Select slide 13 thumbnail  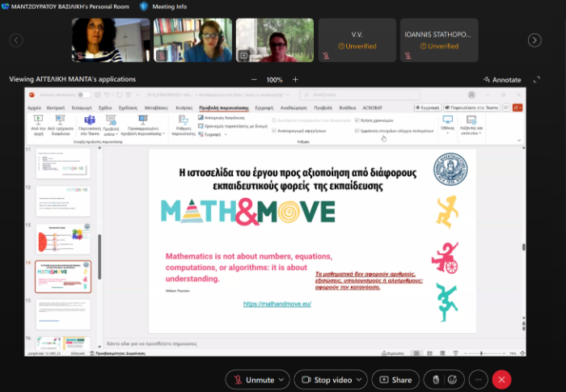click(63, 239)
